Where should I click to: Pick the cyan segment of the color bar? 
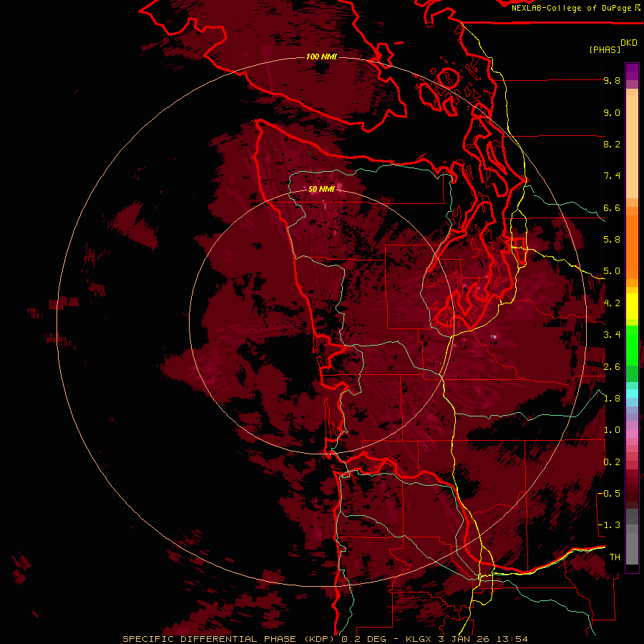632,394
